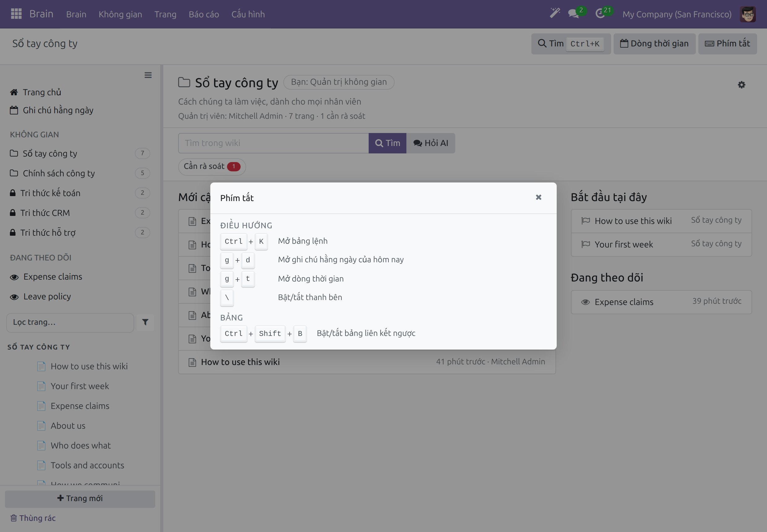Click Mitchell Admin's avatar in top bar
Screen dimensions: 767x532
tap(748, 14)
